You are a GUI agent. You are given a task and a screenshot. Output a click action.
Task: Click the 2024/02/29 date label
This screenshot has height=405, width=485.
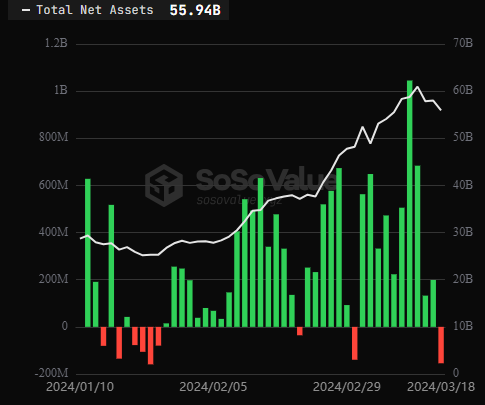[347, 387]
